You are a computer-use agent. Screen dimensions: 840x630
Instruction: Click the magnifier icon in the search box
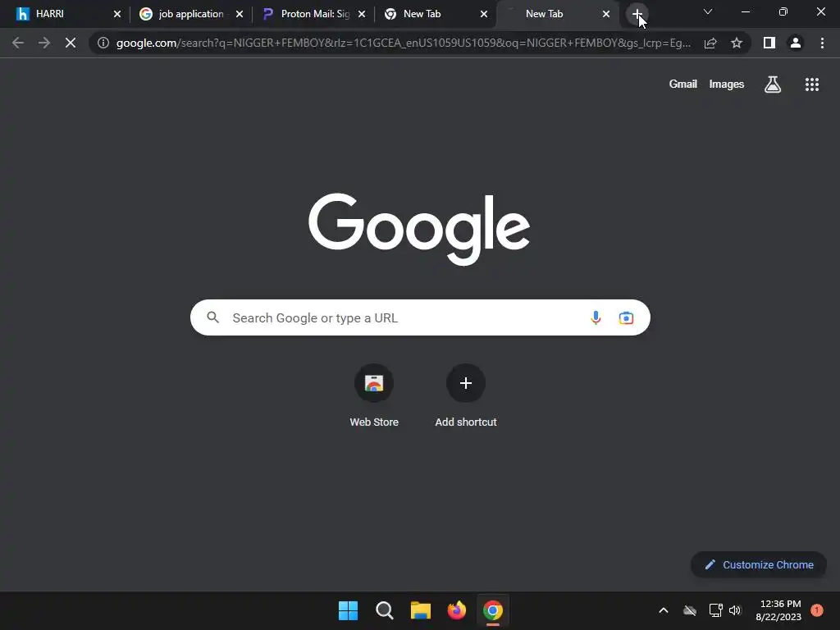[x=212, y=317]
